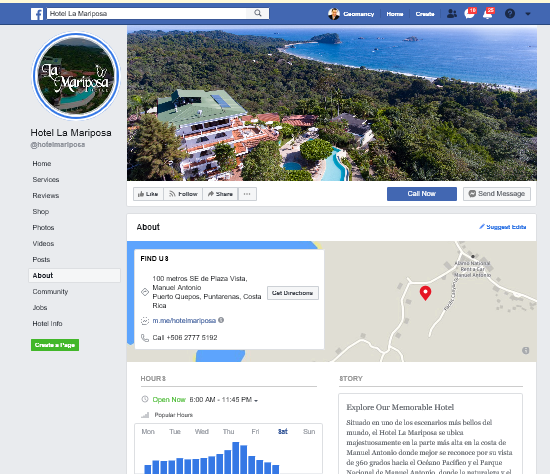Click the Hotel La Mariposa search field
Screen dimensions: 550x474
147,13
